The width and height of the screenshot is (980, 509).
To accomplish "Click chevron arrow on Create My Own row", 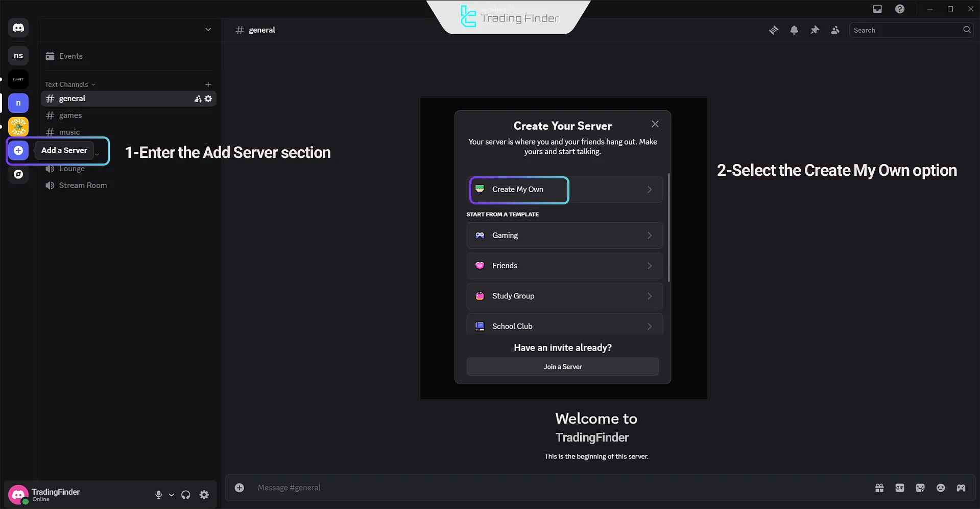I will (650, 190).
